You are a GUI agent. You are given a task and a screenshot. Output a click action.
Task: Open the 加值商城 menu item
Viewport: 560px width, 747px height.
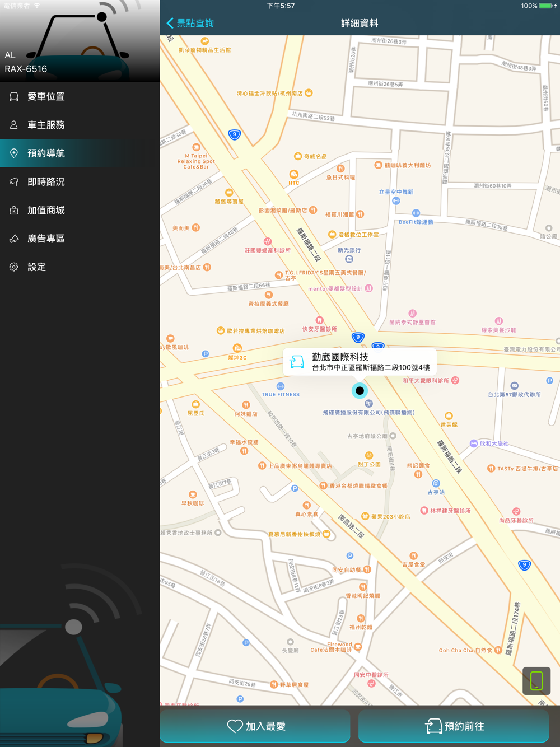80,210
